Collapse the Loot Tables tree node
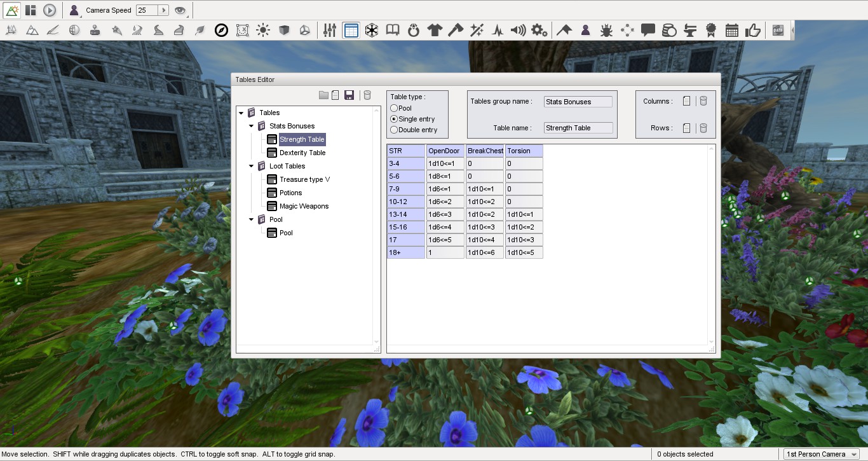This screenshot has height=461, width=868. pyautogui.click(x=250, y=166)
